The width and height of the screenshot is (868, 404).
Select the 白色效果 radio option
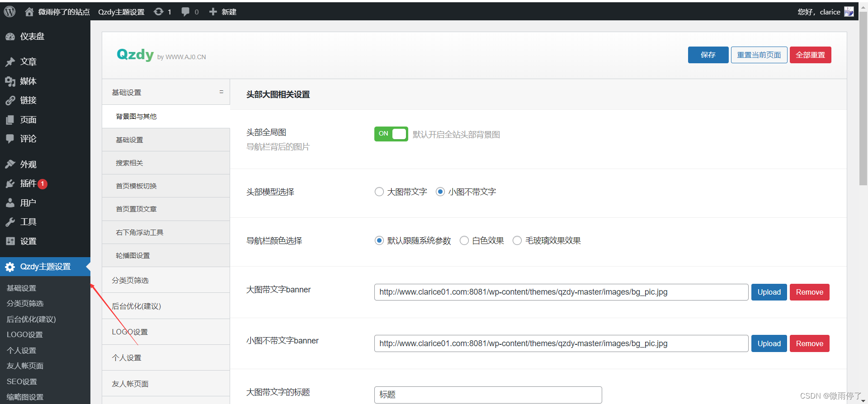pyautogui.click(x=464, y=240)
